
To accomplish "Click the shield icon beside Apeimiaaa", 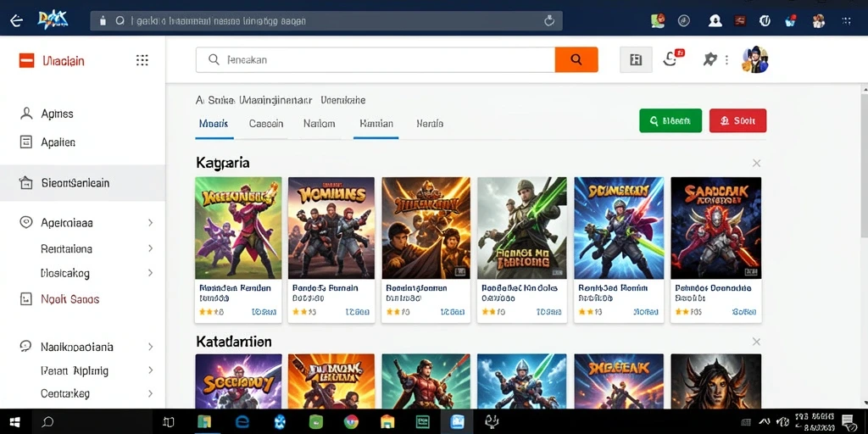I will pos(26,223).
